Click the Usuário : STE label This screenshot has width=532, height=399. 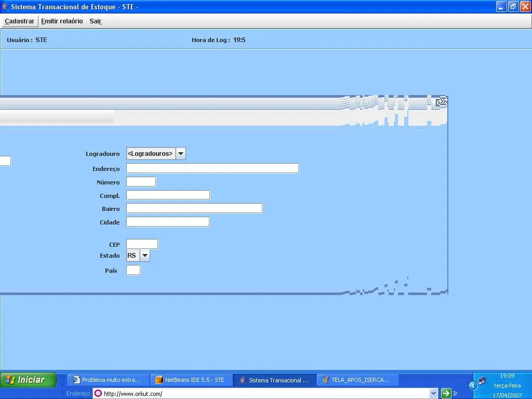pyautogui.click(x=27, y=40)
